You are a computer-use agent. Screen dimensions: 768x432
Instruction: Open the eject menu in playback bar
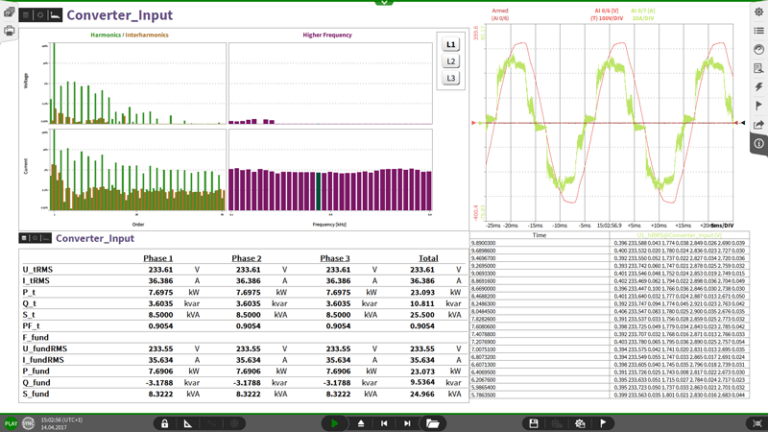tap(361, 423)
